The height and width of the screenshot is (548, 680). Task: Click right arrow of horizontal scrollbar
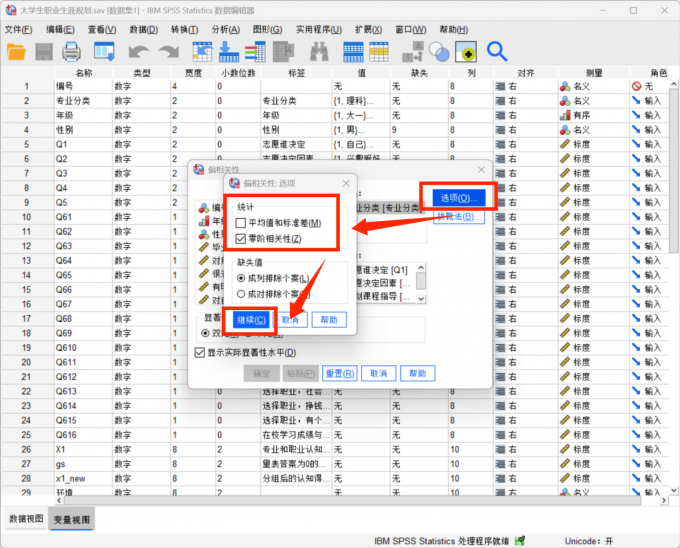[664, 500]
